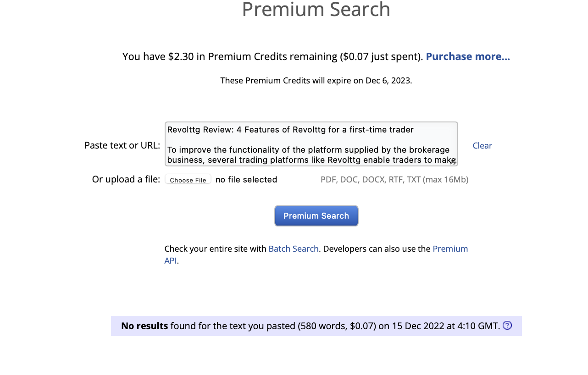Click the '580 words, $0.07' result summary
The width and height of the screenshot is (588, 375).
[x=337, y=326]
